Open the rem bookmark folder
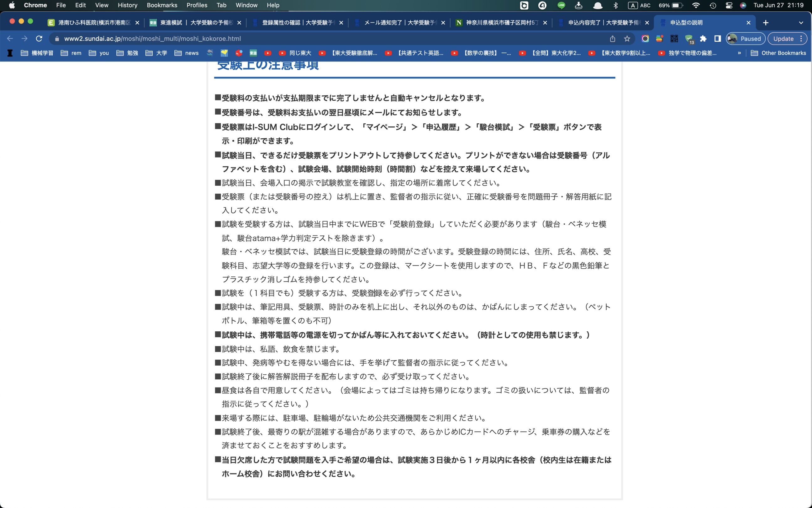The width and height of the screenshot is (812, 508). click(71, 53)
